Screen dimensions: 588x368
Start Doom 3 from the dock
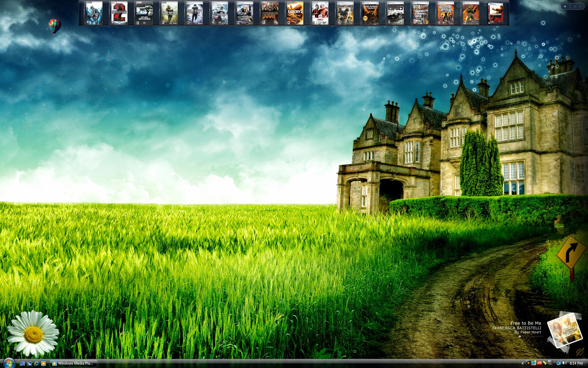[x=270, y=13]
